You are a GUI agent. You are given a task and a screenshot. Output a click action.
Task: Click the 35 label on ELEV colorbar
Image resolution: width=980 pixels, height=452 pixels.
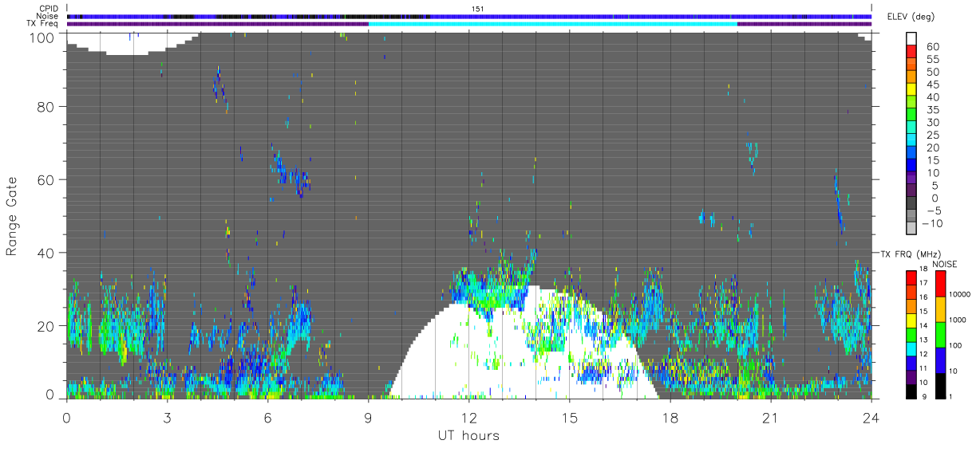(933, 110)
